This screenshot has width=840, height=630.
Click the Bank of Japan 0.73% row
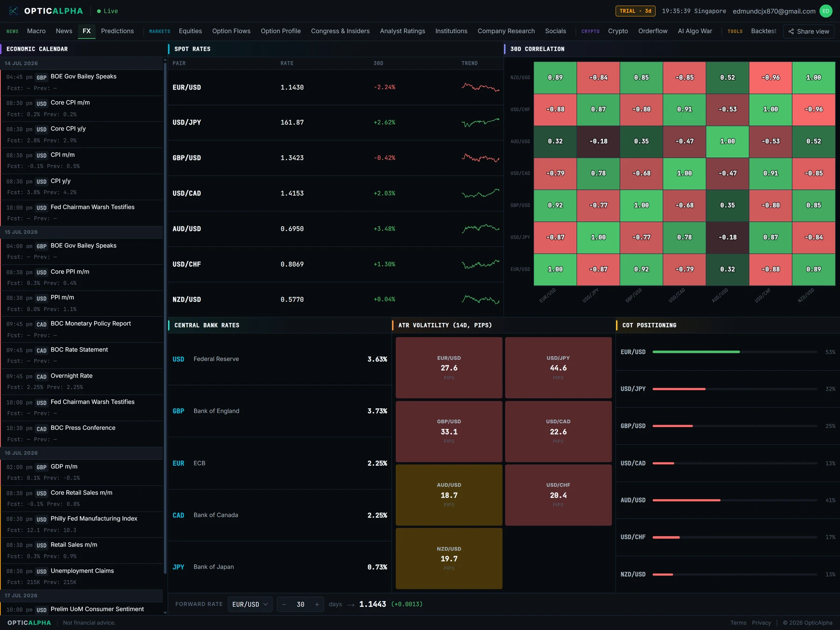pyautogui.click(x=280, y=567)
